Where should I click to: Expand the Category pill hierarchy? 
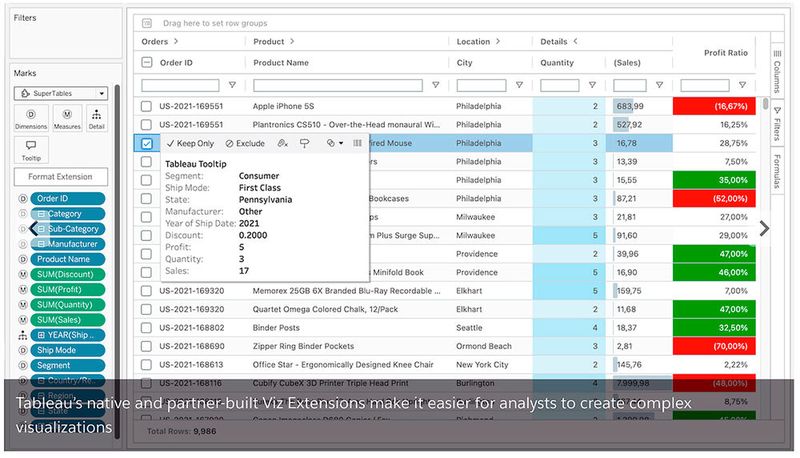[41, 214]
